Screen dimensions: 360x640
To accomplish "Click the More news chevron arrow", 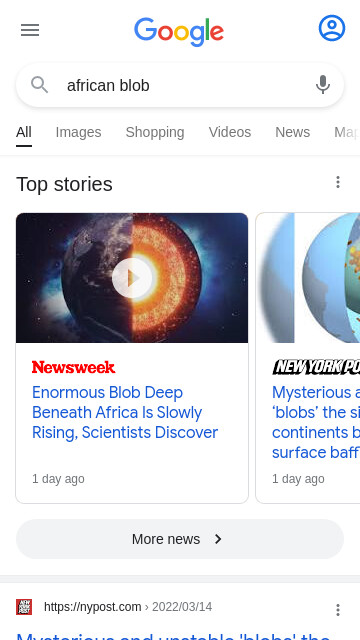I will point(218,539).
